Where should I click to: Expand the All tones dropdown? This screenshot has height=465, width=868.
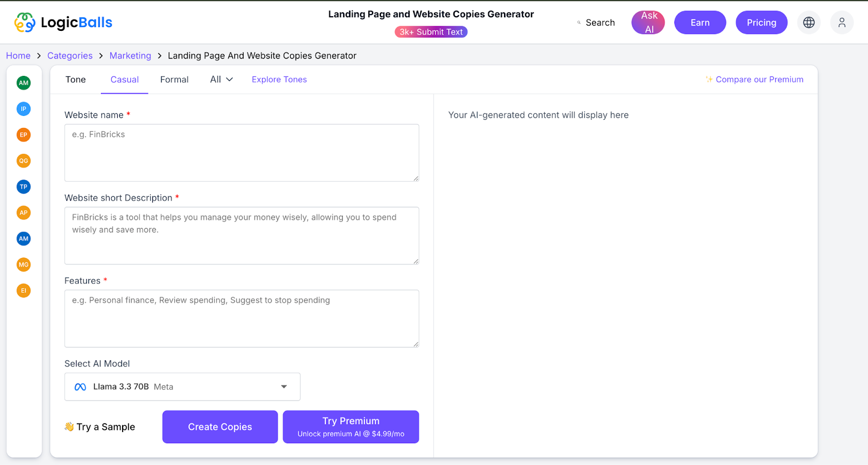pos(221,80)
